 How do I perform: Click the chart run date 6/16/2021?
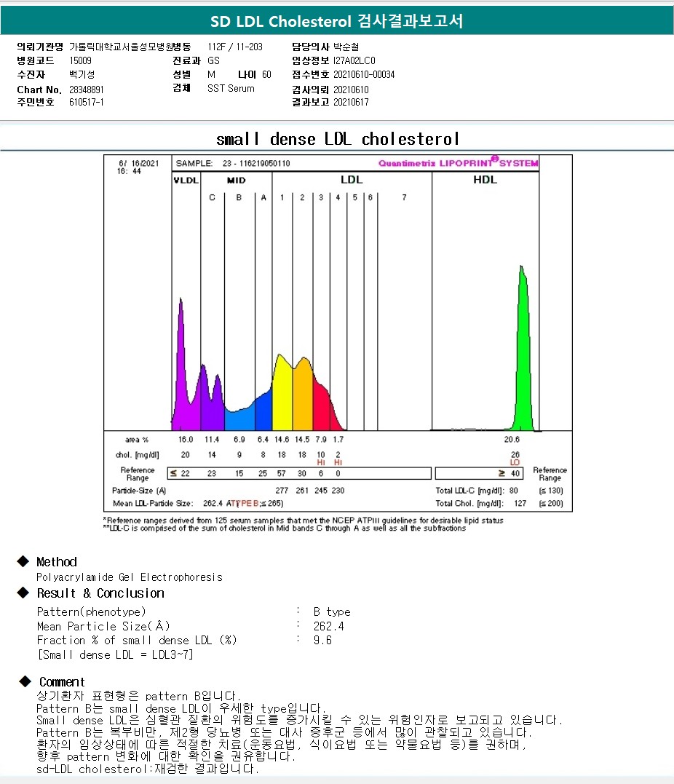(x=138, y=164)
